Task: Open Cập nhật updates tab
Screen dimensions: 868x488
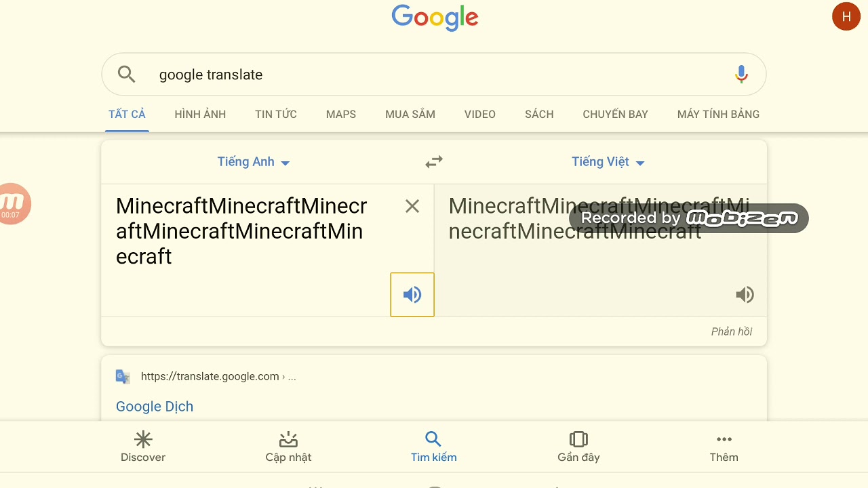Action: pos(288,447)
